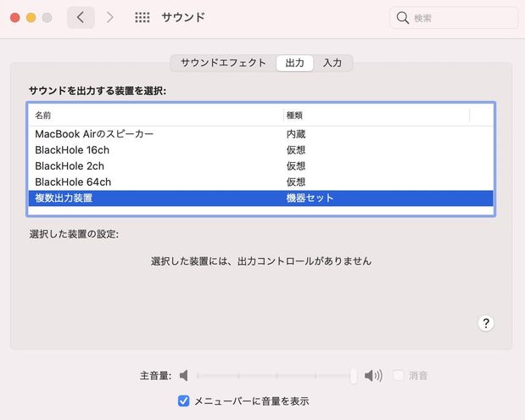
Task: Select BlackHole 16ch output device
Action: point(261,150)
